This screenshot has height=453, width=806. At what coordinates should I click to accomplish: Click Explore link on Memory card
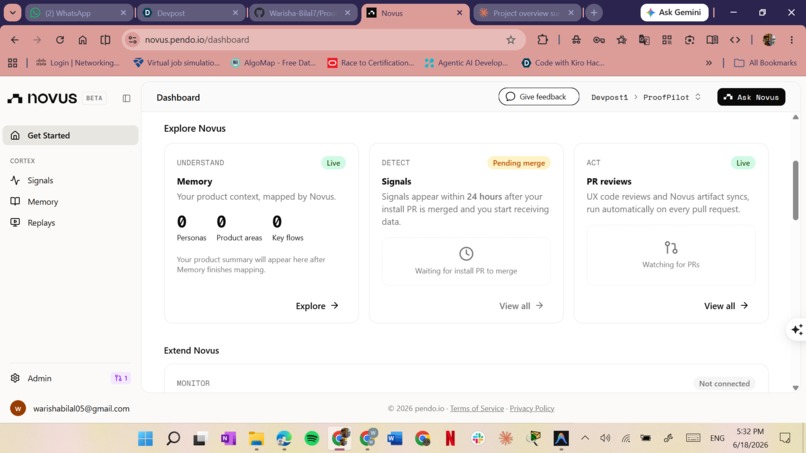[x=317, y=305]
